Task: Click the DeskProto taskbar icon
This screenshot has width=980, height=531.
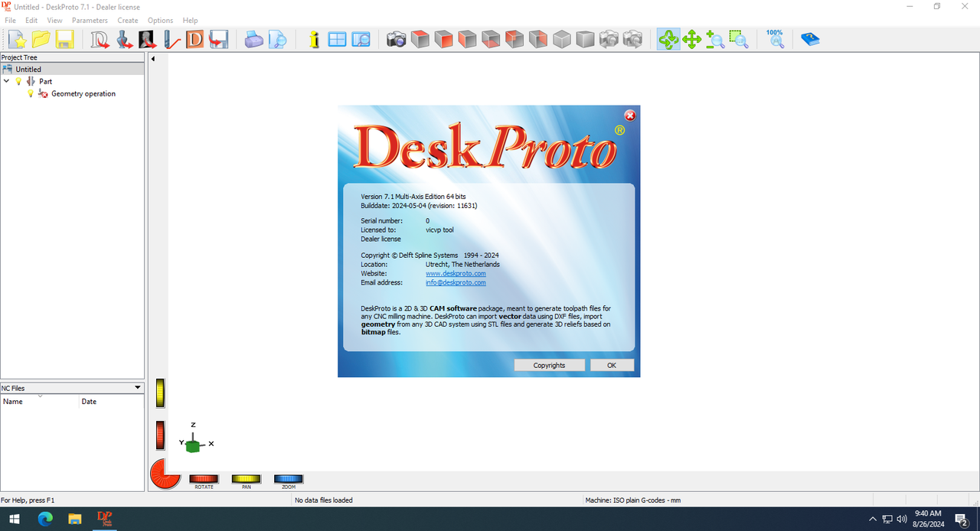Action: 105,519
